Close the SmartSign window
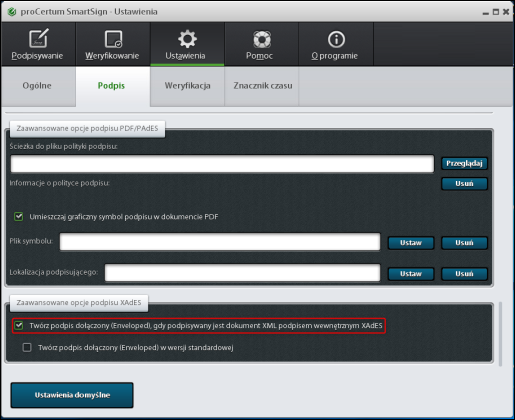Screen dimensions: 515x420 [x=506, y=12]
